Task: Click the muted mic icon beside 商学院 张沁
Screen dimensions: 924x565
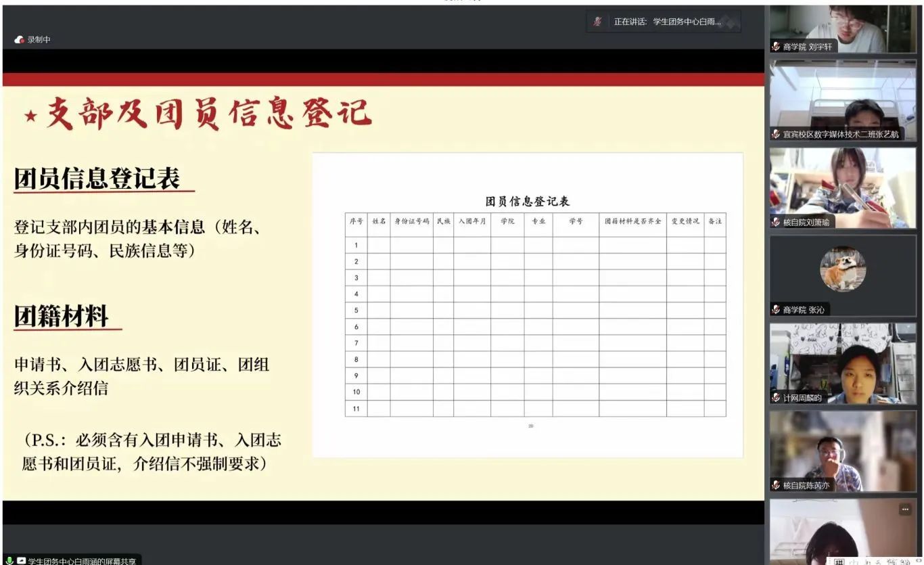Action: (777, 309)
